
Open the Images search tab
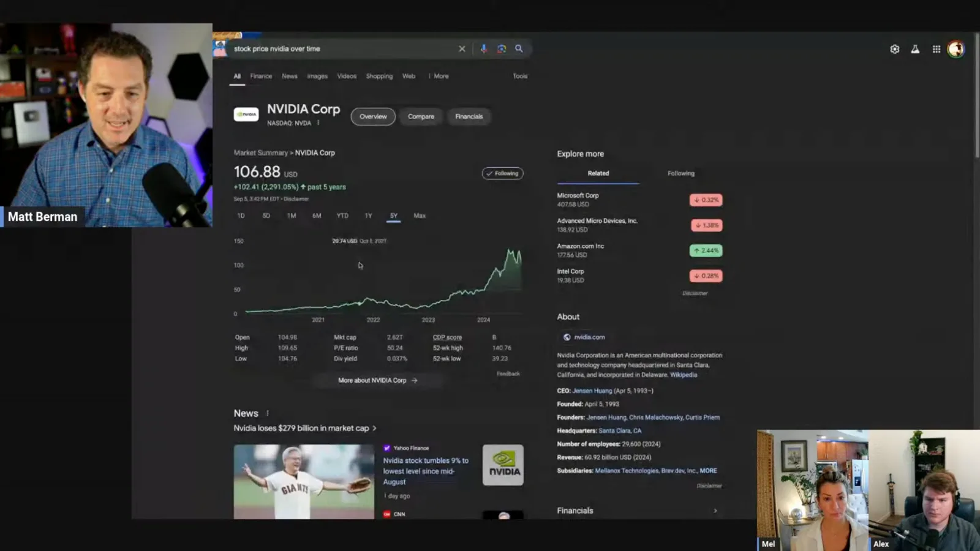tap(317, 77)
